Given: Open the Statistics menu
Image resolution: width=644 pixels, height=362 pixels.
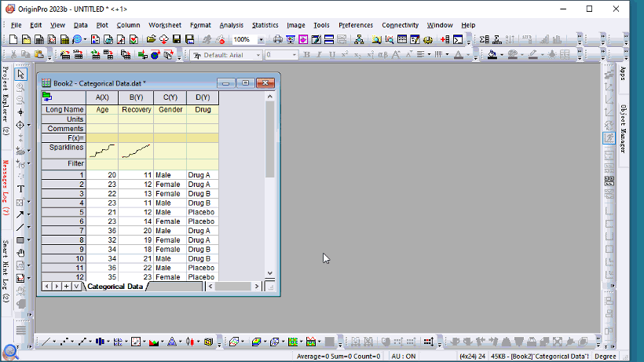Looking at the screenshot, I should [265, 25].
